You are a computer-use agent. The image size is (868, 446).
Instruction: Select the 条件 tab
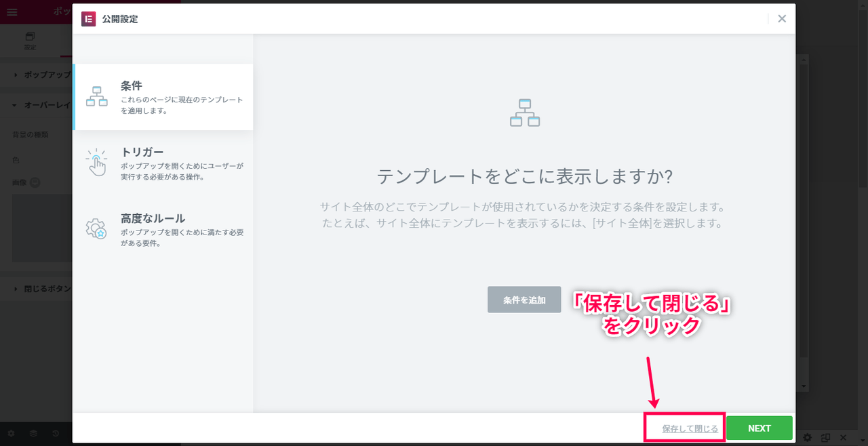click(163, 97)
